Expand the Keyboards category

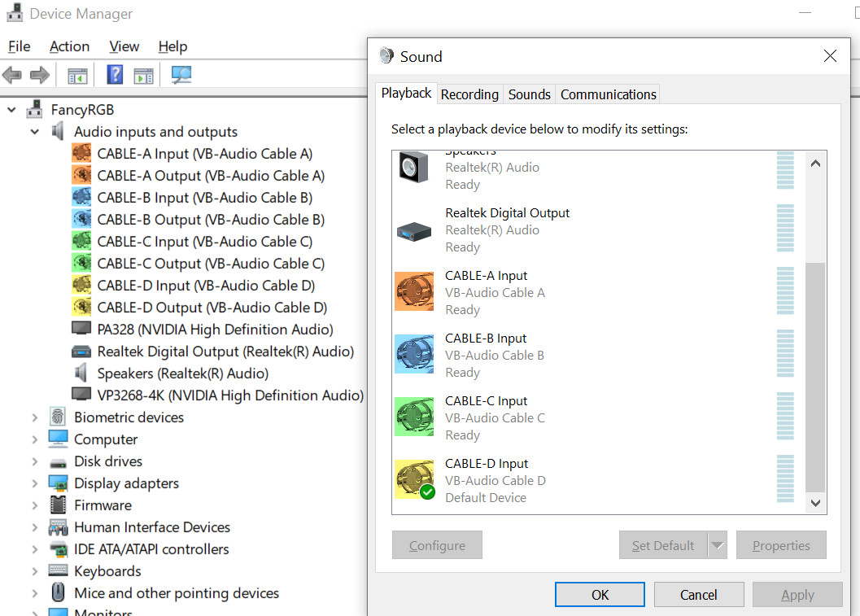[x=34, y=571]
